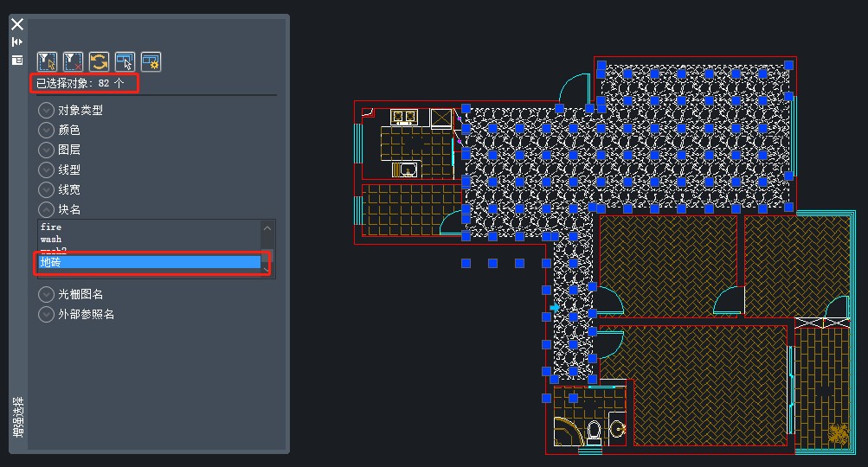Expand the 光栅图名 section

(46, 294)
